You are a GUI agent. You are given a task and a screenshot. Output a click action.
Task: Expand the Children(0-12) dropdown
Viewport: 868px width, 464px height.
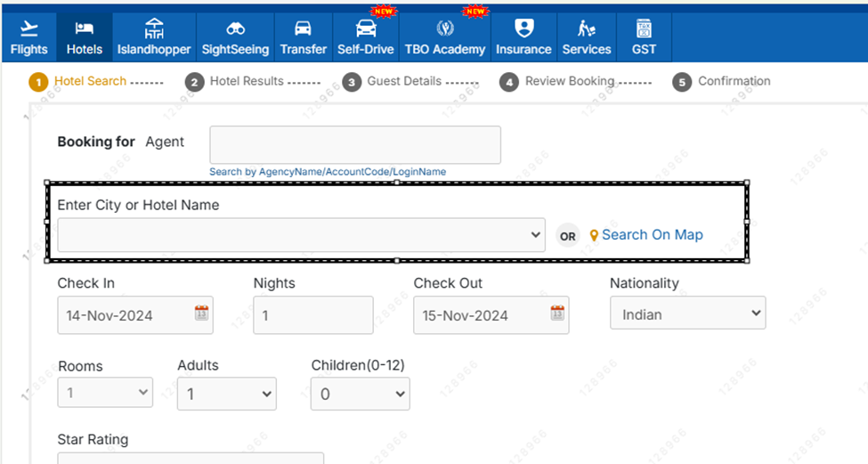[360, 394]
